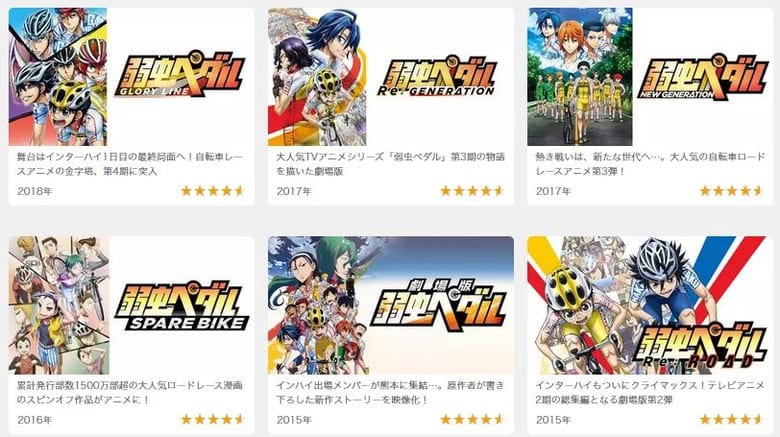This screenshot has width=780, height=437.
Task: Click the NEW GENERATION title logo
Action: click(x=702, y=78)
